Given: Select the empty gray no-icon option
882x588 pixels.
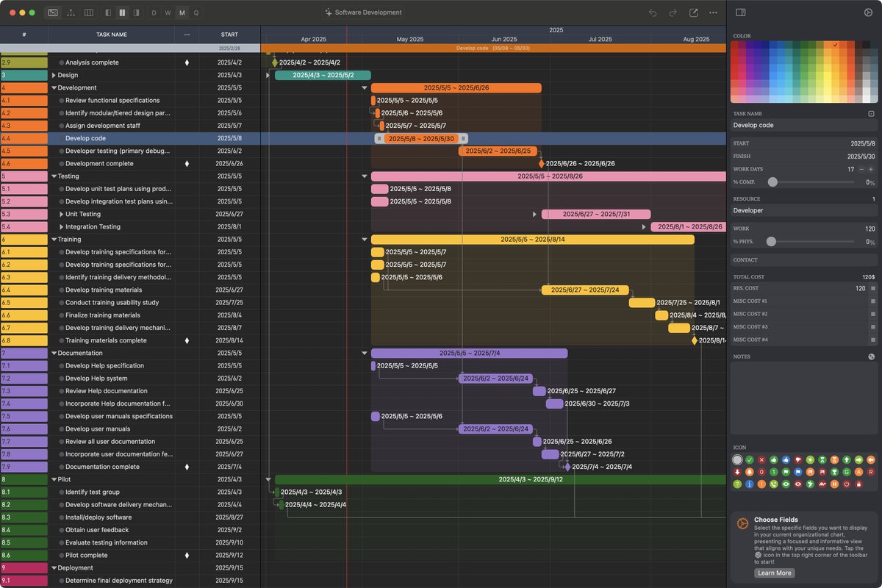Looking at the screenshot, I should [737, 460].
